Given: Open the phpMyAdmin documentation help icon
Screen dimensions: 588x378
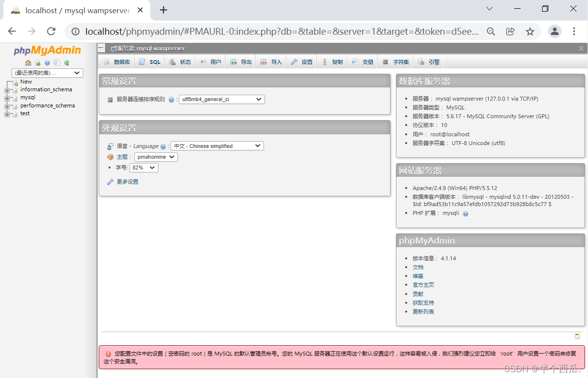Looking at the screenshot, I should (x=47, y=63).
